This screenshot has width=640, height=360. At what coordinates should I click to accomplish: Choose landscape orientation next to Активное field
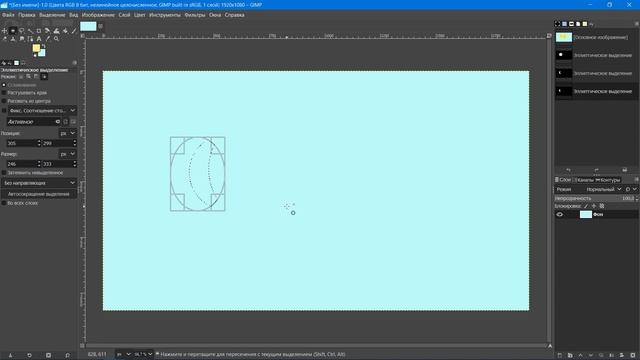click(x=73, y=122)
